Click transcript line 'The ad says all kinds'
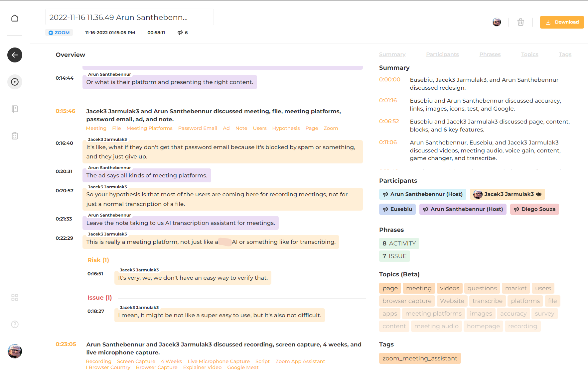This screenshot has width=588, height=381. coord(147,175)
